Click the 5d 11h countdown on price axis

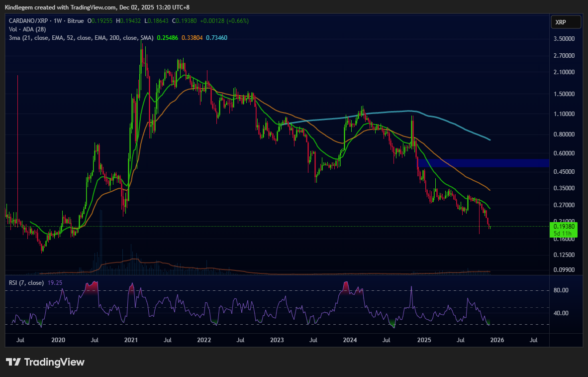click(562, 233)
